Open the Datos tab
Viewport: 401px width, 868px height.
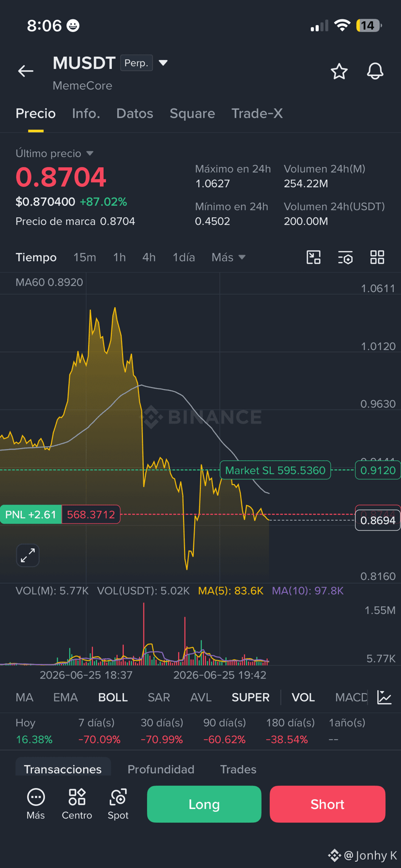pos(135,113)
